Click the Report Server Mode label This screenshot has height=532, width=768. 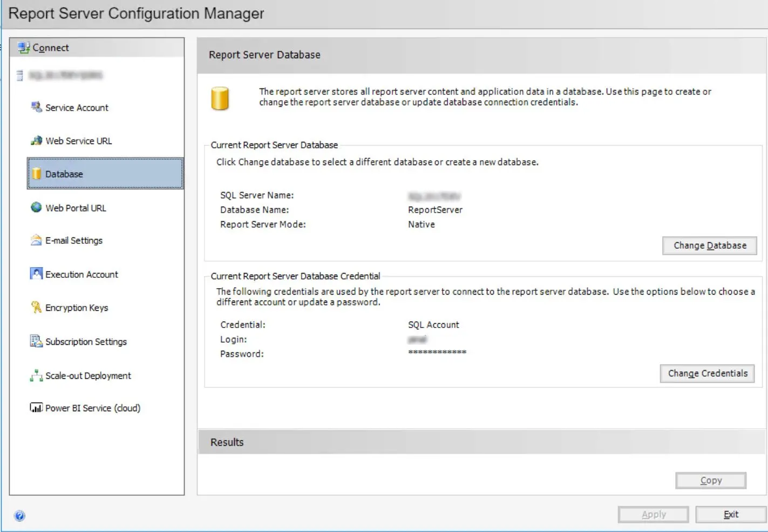coord(263,224)
